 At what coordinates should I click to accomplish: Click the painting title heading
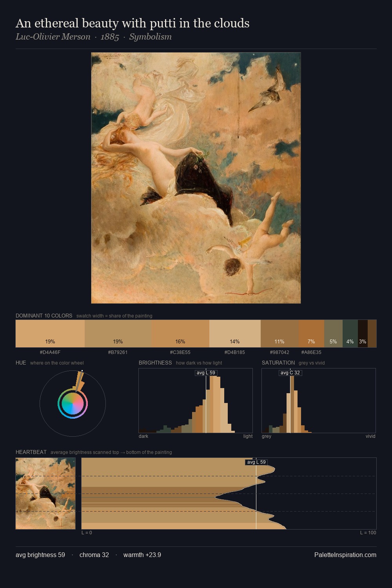pyautogui.click(x=132, y=23)
